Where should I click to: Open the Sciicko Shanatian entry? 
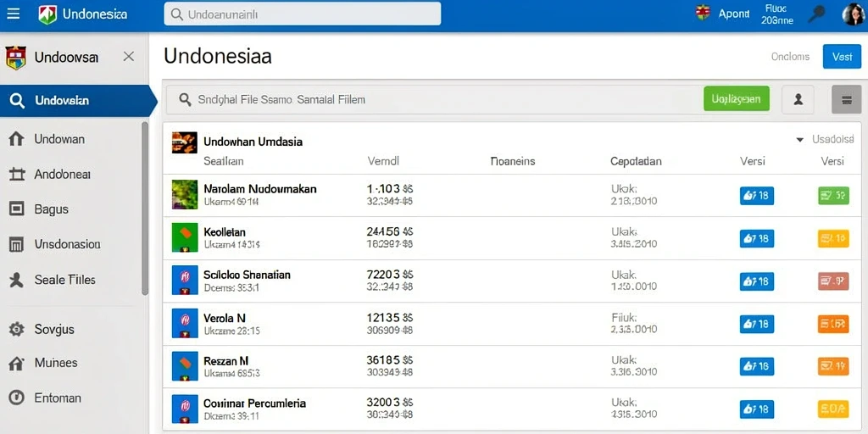tap(247, 275)
